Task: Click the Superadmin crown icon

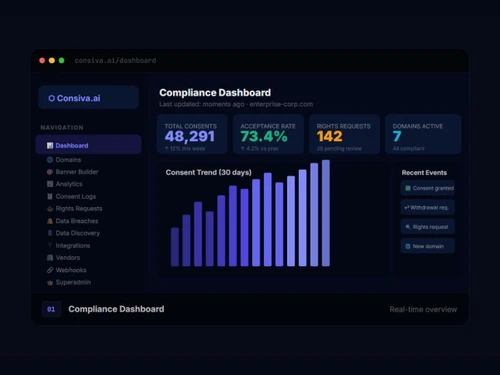Action: pos(50,282)
